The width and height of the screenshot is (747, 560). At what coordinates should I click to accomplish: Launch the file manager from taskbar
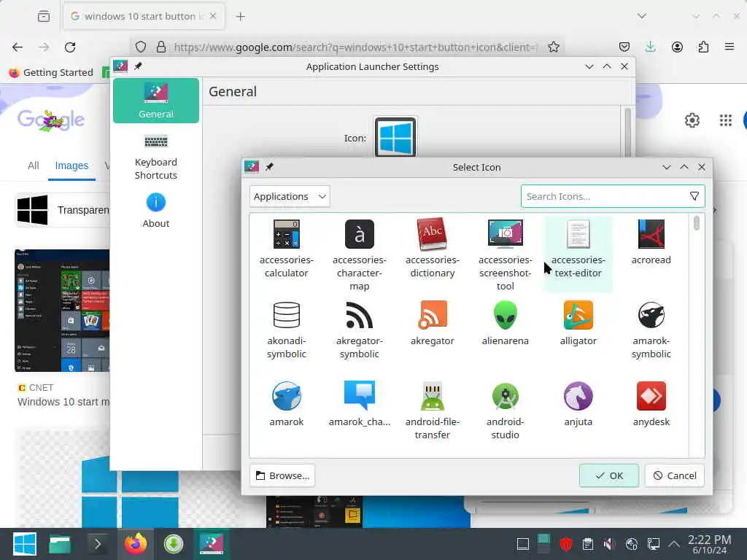click(60, 544)
